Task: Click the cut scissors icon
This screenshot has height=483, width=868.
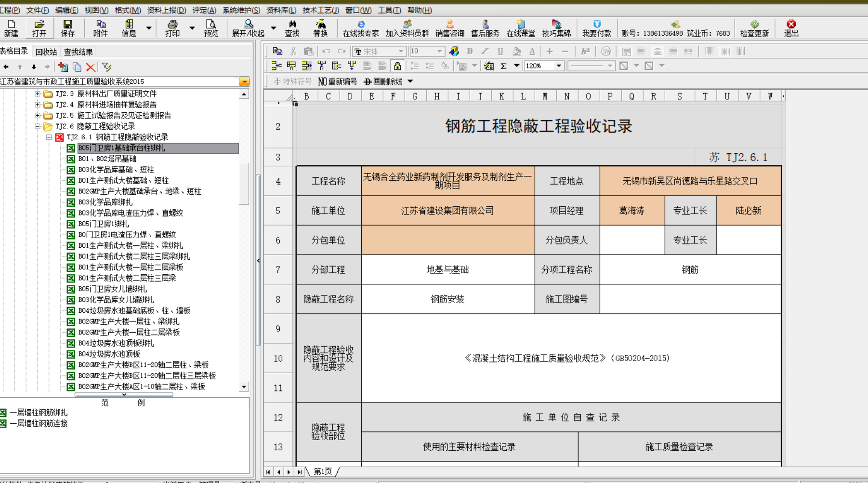Action: [x=293, y=51]
